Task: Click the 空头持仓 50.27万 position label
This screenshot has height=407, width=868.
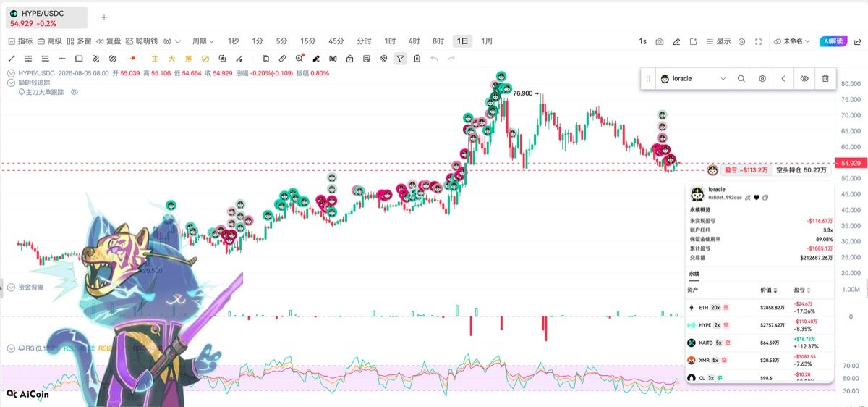Action: 801,170
